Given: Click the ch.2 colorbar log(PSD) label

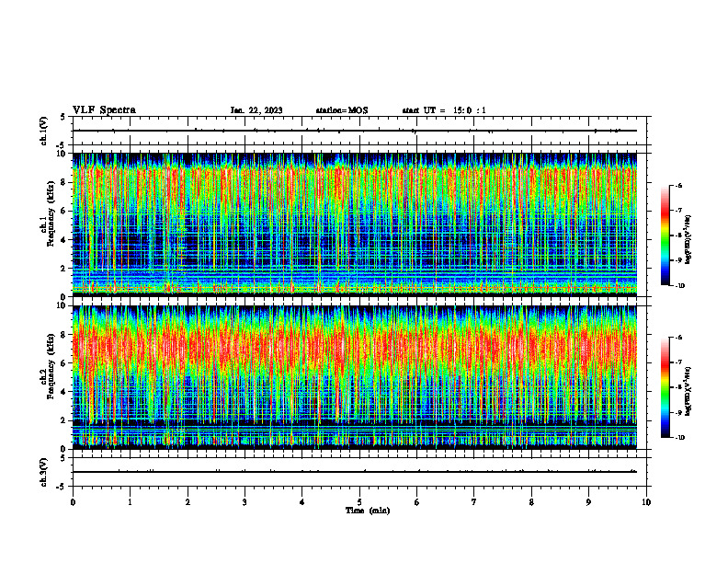Looking at the screenshot, I should [688, 391].
